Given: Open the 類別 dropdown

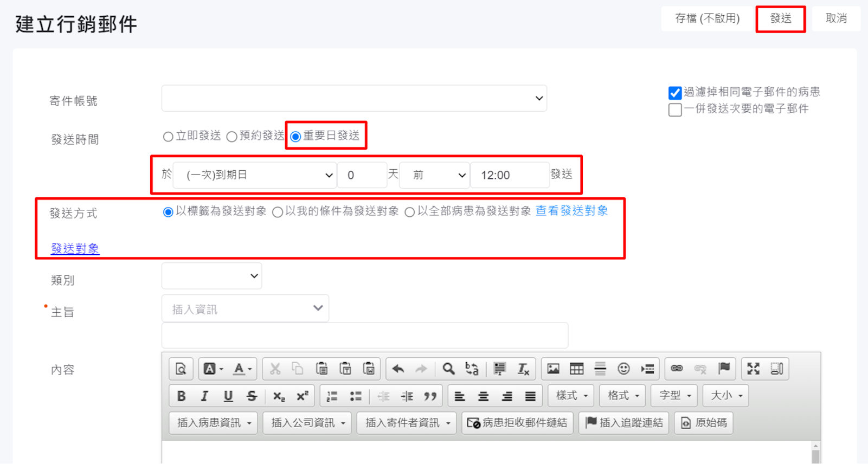Looking at the screenshot, I should click(211, 276).
